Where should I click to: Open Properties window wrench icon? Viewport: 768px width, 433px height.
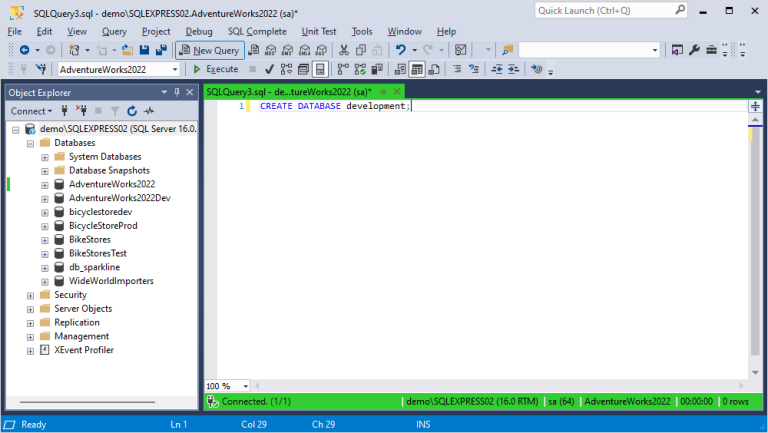pos(693,50)
